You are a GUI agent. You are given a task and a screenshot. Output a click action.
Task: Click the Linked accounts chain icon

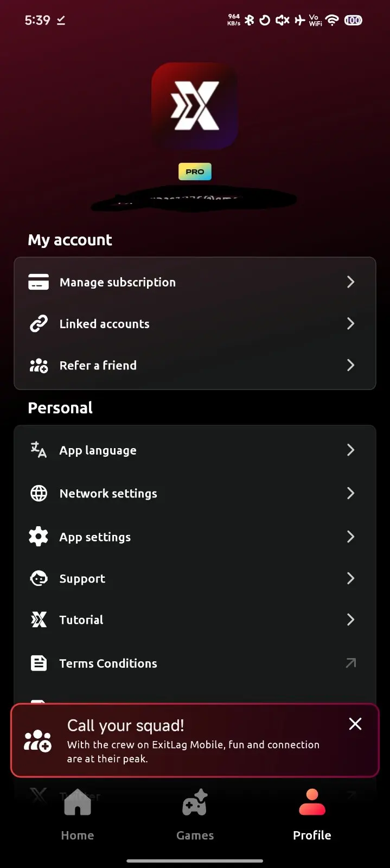pos(39,324)
